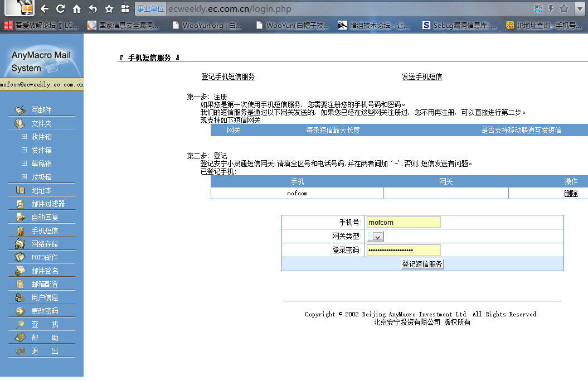This screenshot has height=380, width=588.
Task: Open 暗组技术论坛 bookmark
Action: [x=373, y=25]
